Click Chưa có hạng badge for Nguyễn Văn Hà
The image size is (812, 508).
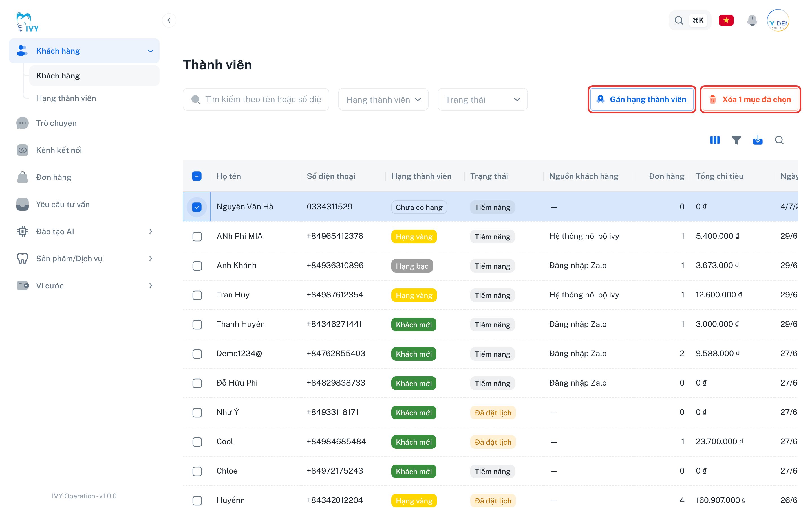tap(419, 207)
